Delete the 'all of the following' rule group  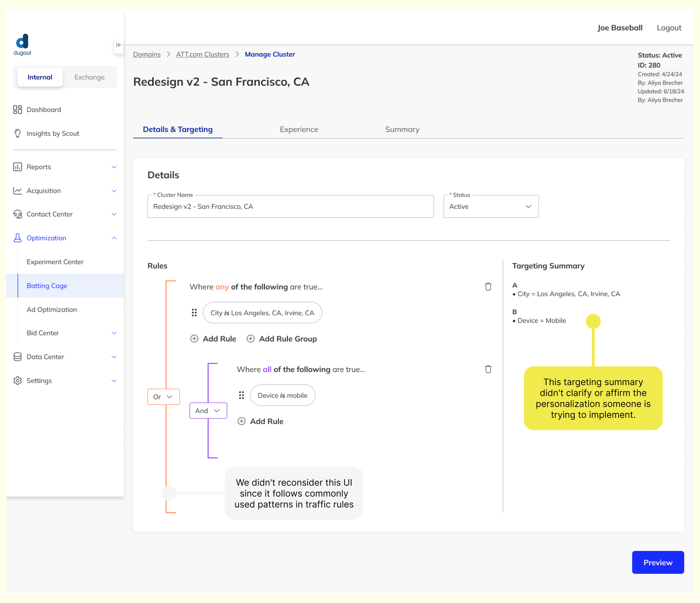coord(488,369)
